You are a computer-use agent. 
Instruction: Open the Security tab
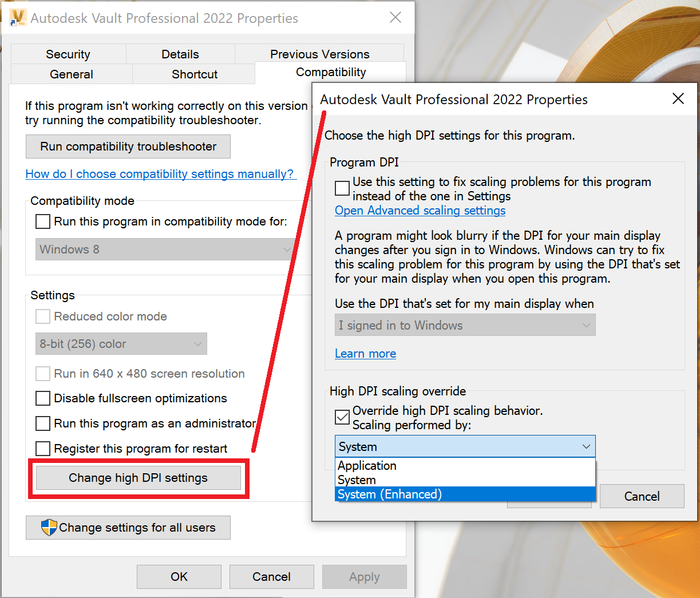coord(68,54)
